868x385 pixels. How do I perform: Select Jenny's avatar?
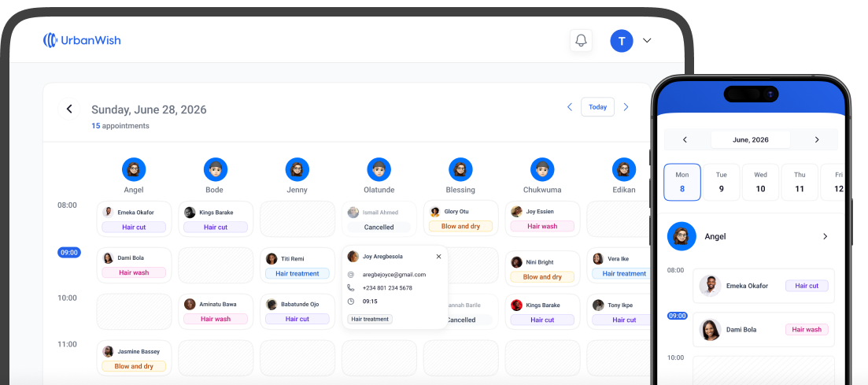pos(297,169)
